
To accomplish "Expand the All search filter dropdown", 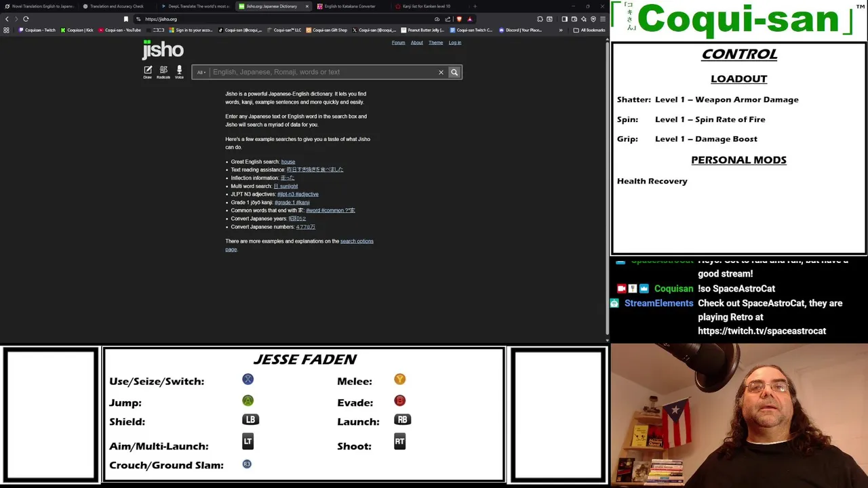I will click(201, 72).
